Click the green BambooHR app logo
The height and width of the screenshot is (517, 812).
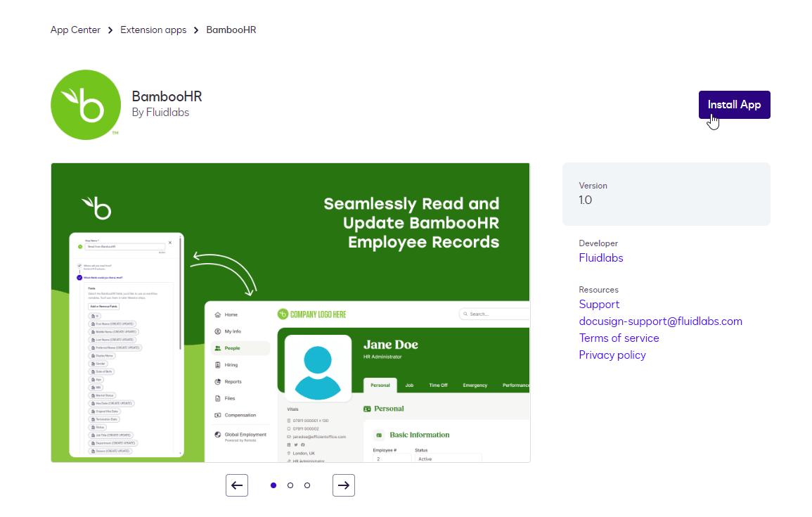[86, 105]
